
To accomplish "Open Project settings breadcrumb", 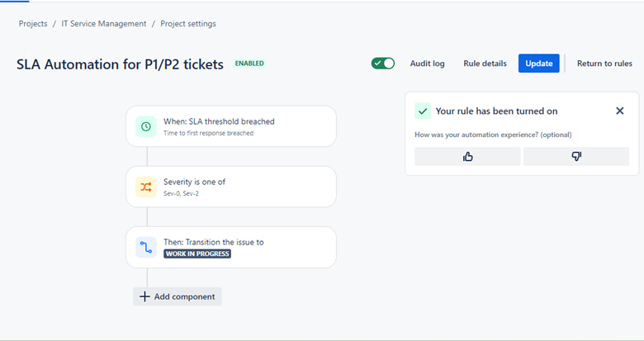I will click(x=188, y=24).
